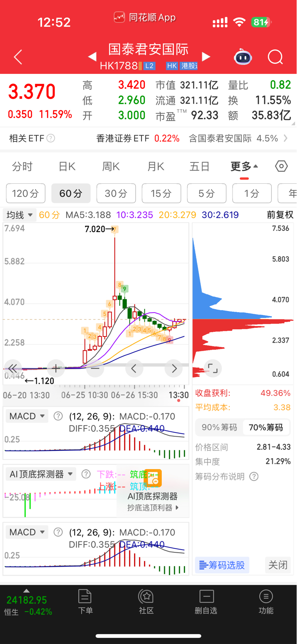The height and width of the screenshot is (644, 297).
Task: Tap the 市盈 TTM 92.33 field
Action: click(x=187, y=115)
